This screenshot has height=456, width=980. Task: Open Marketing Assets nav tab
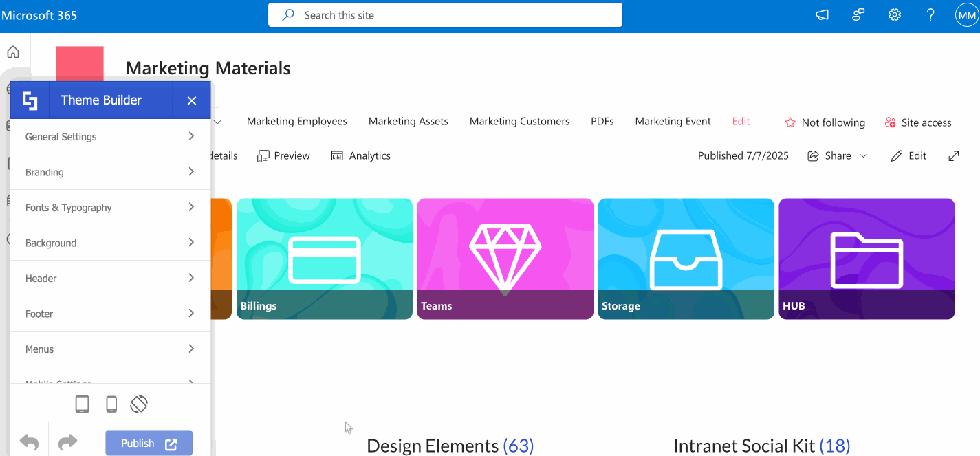409,122
